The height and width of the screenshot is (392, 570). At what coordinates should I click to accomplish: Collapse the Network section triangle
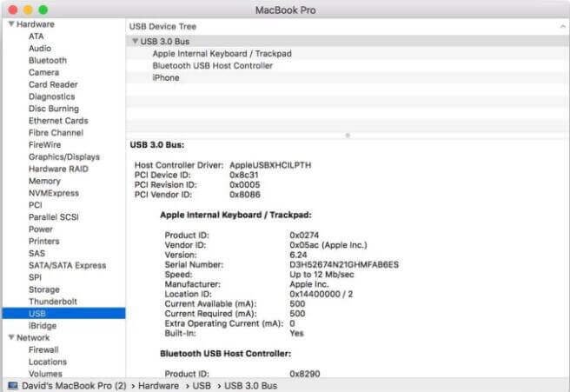(11, 337)
